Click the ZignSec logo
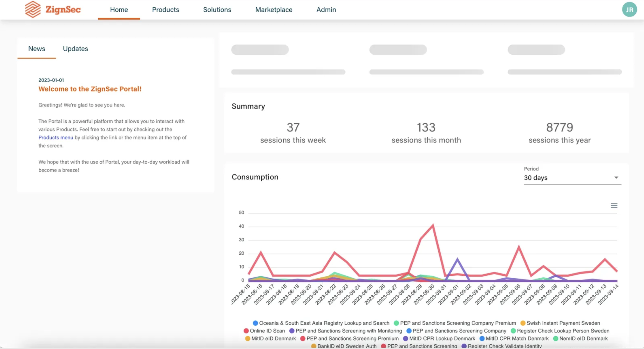This screenshot has height=349, width=644. coord(53,9)
